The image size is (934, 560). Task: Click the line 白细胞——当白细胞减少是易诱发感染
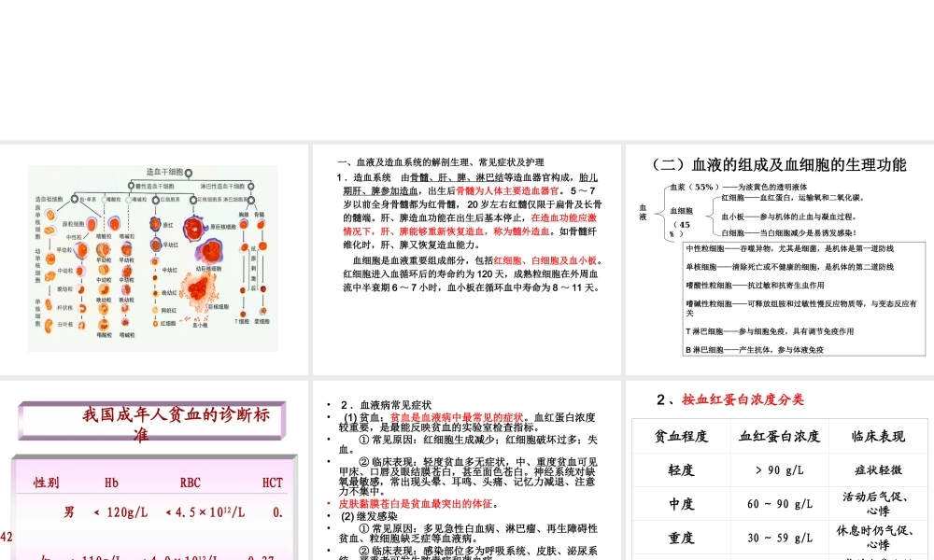tap(788, 232)
